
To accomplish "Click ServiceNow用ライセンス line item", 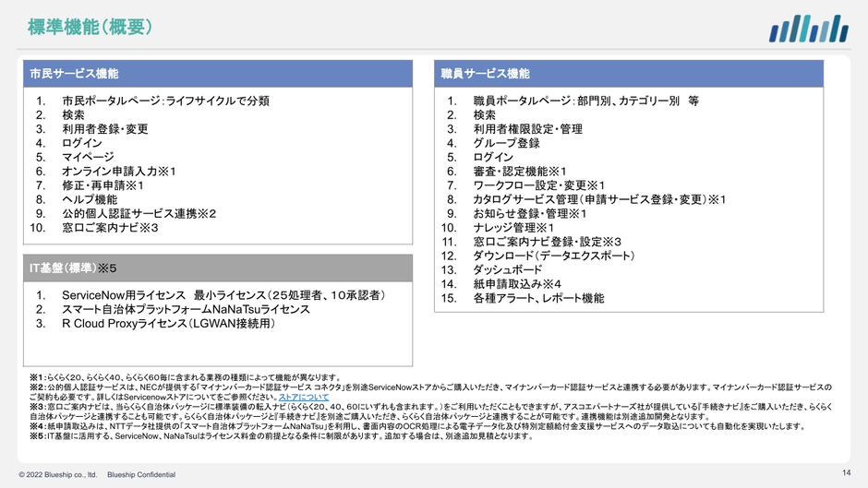I will 223,295.
